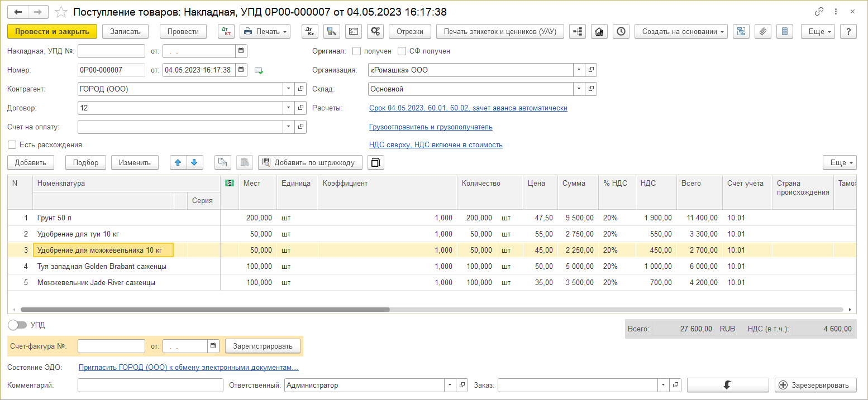Click the Провести button
The image size is (868, 400).
[x=183, y=32]
